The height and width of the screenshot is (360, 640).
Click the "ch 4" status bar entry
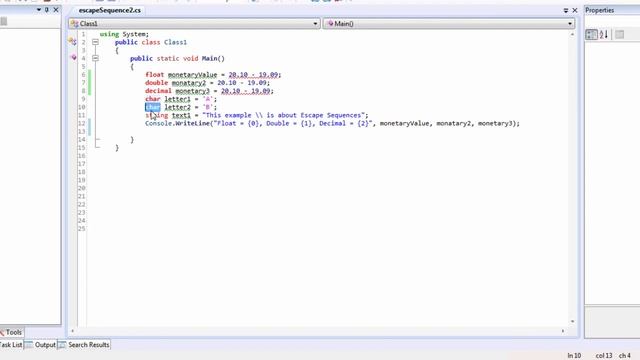click(624, 356)
